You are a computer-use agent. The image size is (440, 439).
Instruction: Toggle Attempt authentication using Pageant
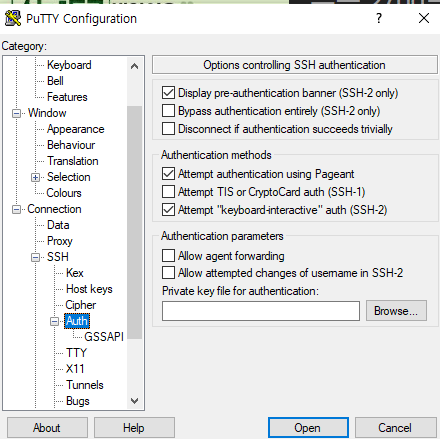[x=168, y=174]
